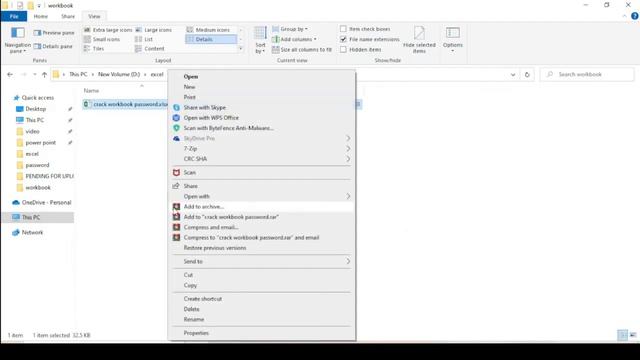Click the Search workbook field
The image size is (640, 360).
[588, 75]
